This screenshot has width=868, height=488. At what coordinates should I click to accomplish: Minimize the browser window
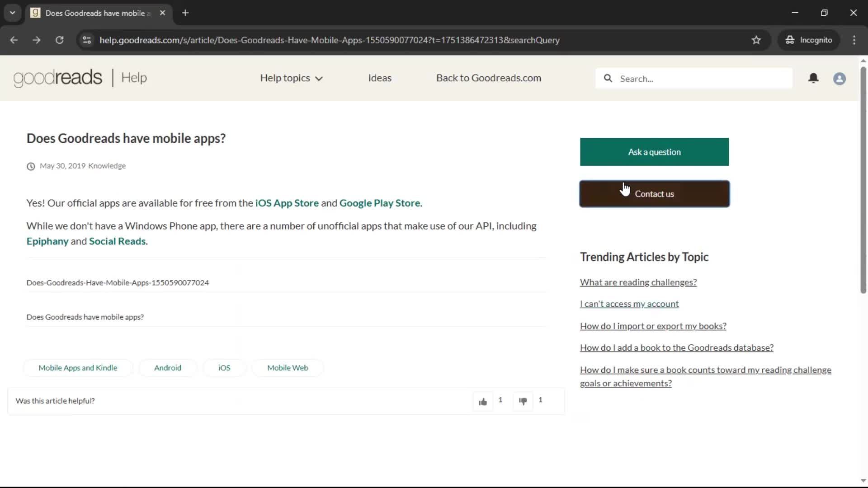click(795, 13)
